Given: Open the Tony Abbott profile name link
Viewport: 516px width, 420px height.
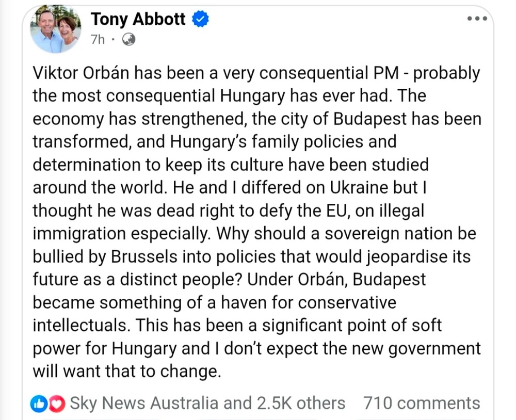Looking at the screenshot, I should (138, 20).
